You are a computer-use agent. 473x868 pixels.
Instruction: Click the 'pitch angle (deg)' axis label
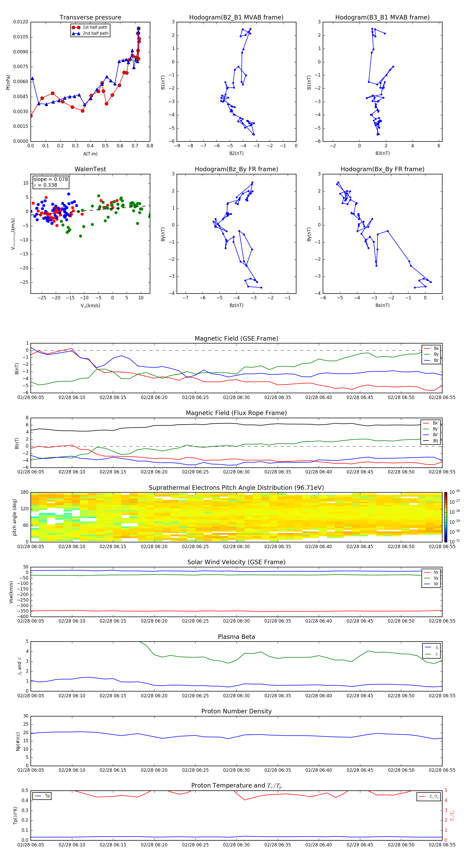click(x=14, y=517)
